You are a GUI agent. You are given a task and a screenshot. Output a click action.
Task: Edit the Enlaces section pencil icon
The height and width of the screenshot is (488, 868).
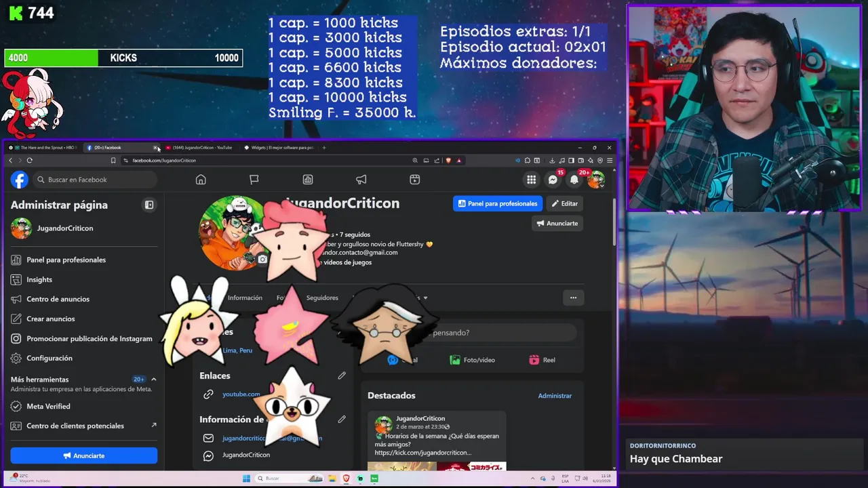pos(342,375)
